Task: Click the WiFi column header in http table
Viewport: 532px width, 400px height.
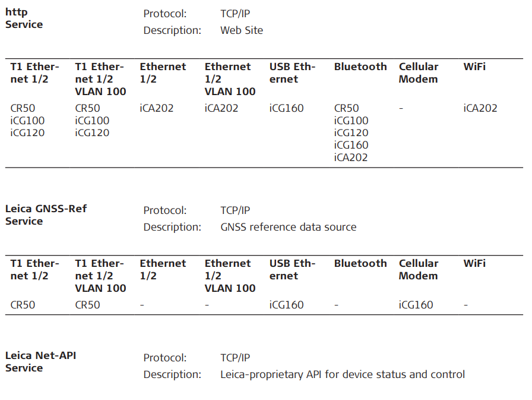Action: pos(474,67)
